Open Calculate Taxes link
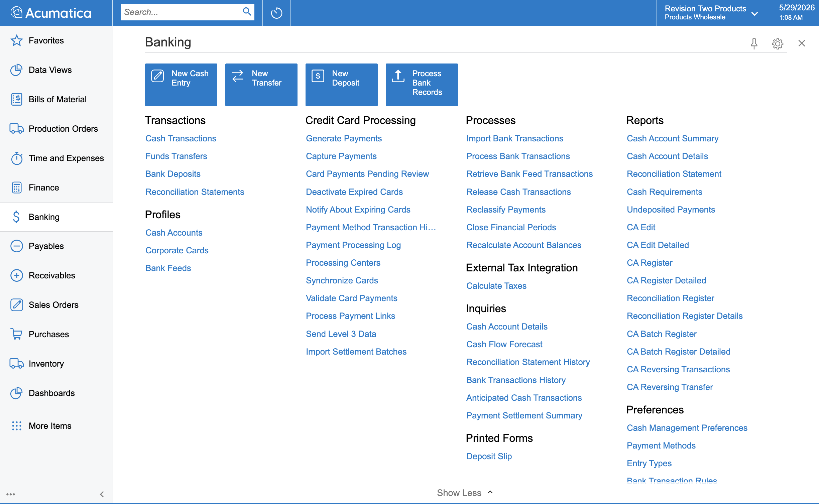 (x=496, y=286)
